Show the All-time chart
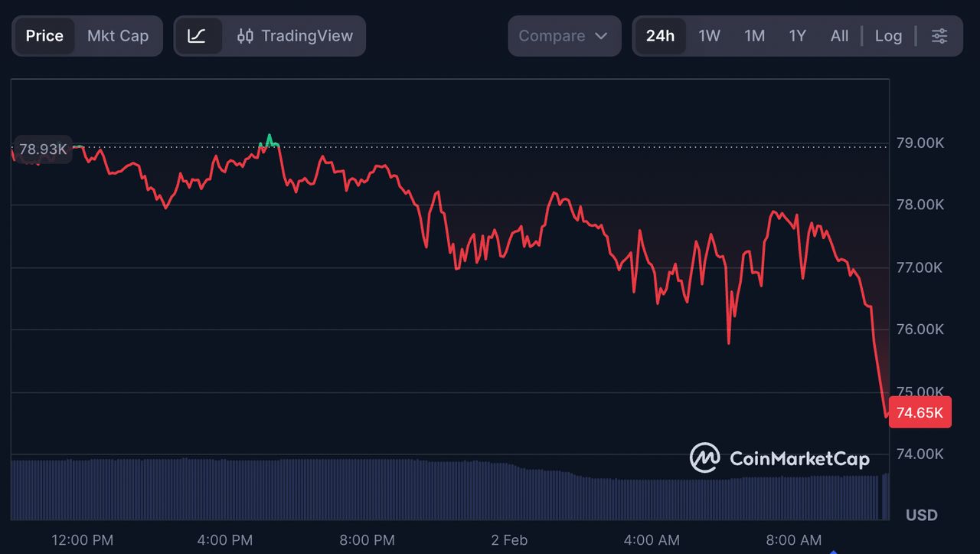Screen dimensions: 980x554 point(839,35)
